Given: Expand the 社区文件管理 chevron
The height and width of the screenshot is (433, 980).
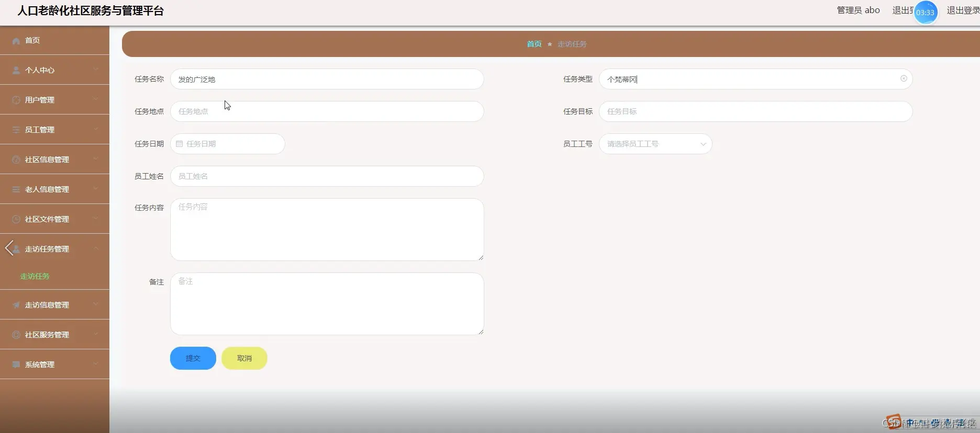Looking at the screenshot, I should click(96, 218).
